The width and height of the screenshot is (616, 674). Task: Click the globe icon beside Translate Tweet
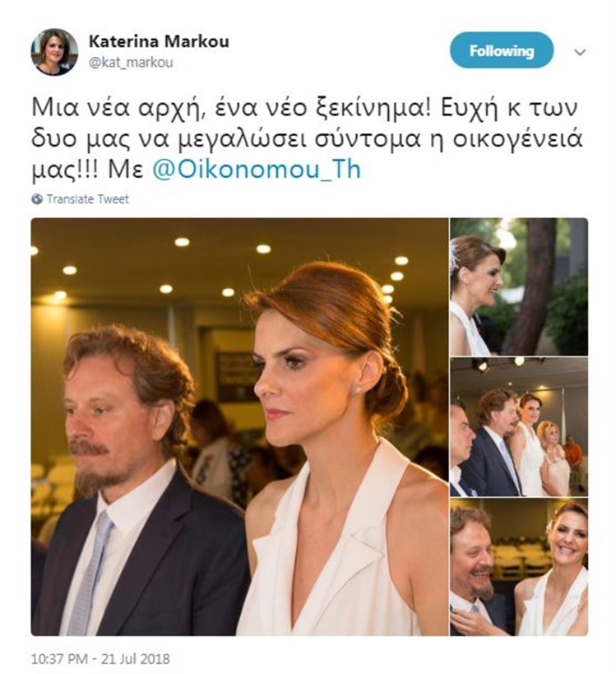[x=37, y=199]
